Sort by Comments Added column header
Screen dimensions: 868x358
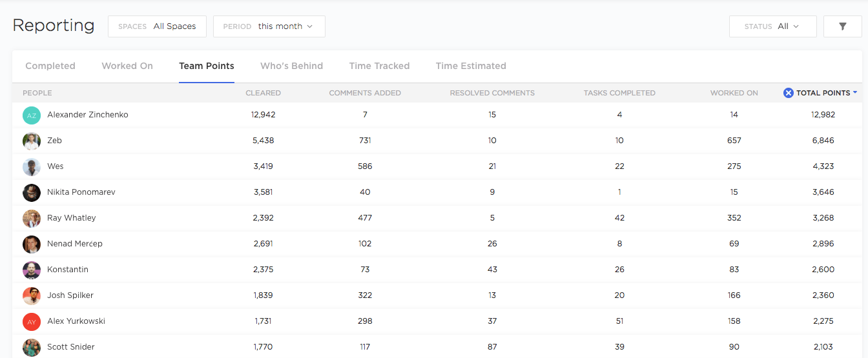(x=365, y=93)
